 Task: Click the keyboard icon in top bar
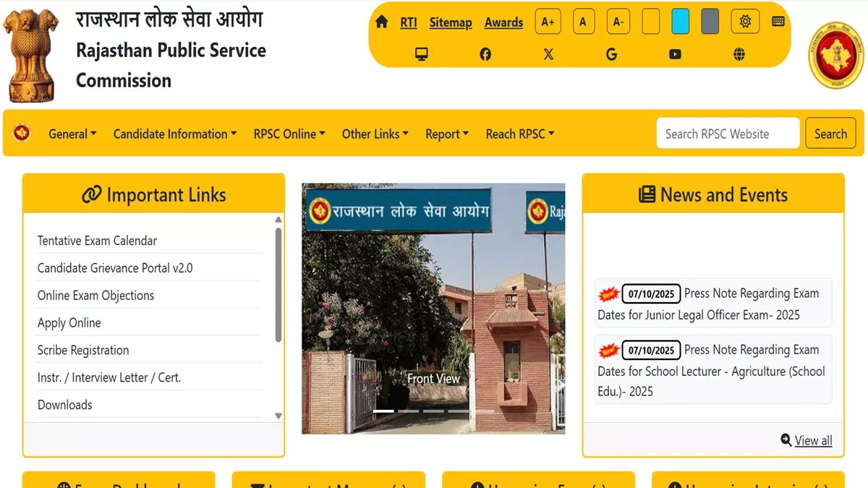click(778, 22)
